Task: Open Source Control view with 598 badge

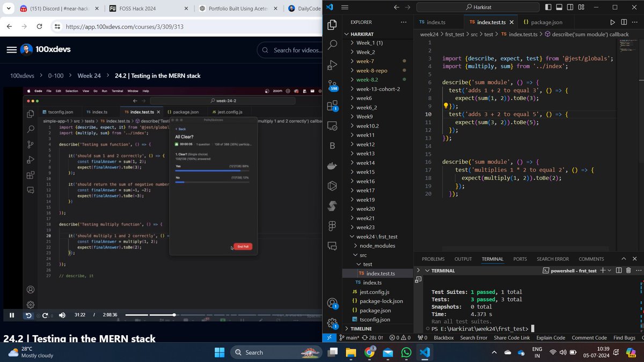Action: coord(332,85)
